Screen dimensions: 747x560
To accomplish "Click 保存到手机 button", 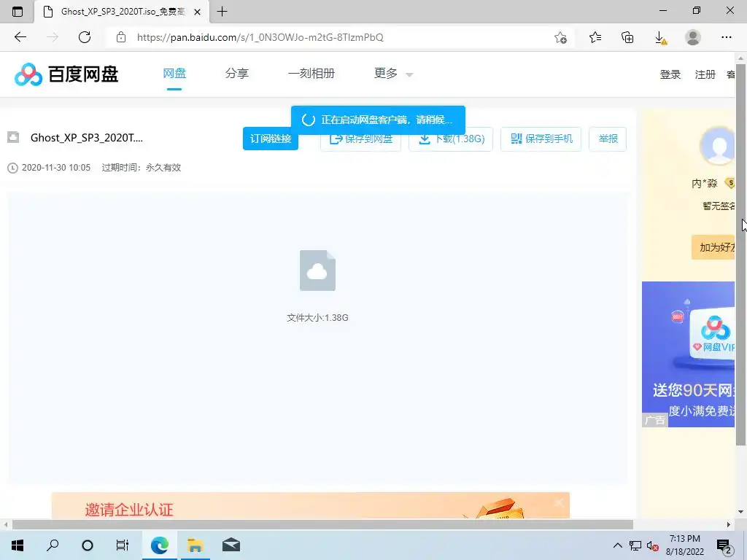I will (x=541, y=139).
